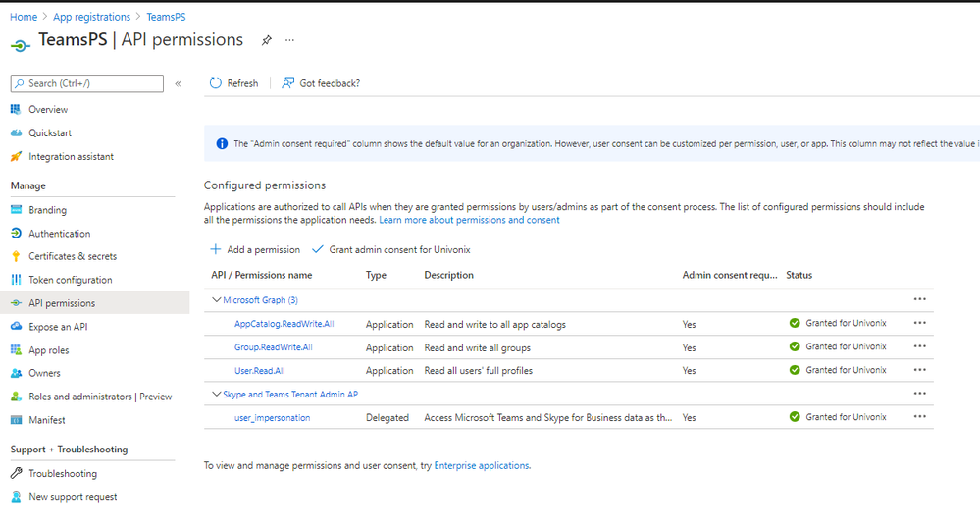
Task: Click the pin icon next to the page title
Action: pos(267,40)
